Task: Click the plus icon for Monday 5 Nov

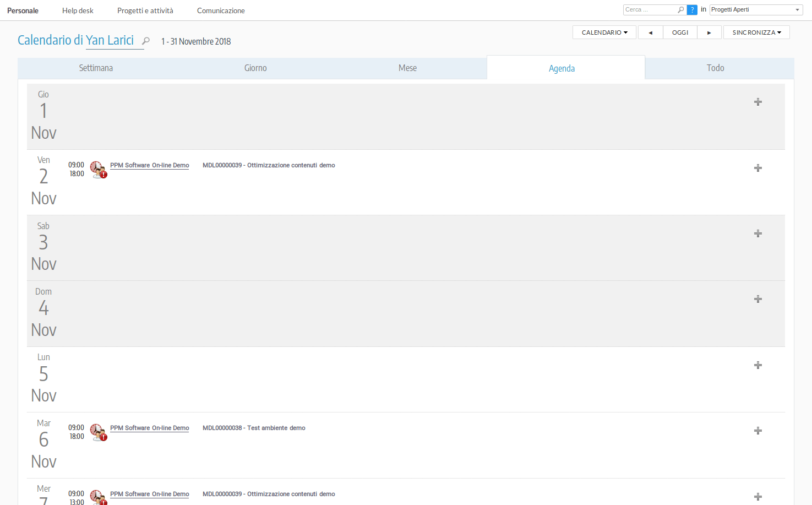Action: (x=757, y=365)
